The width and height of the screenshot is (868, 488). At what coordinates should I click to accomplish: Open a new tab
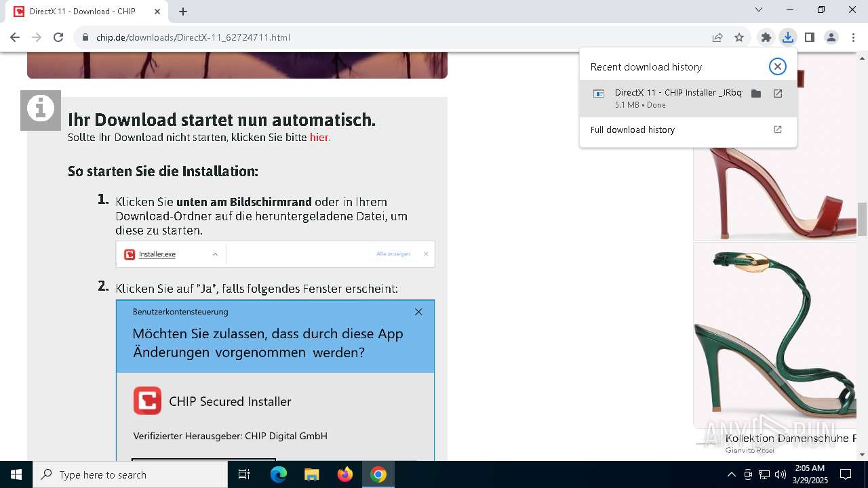click(183, 12)
